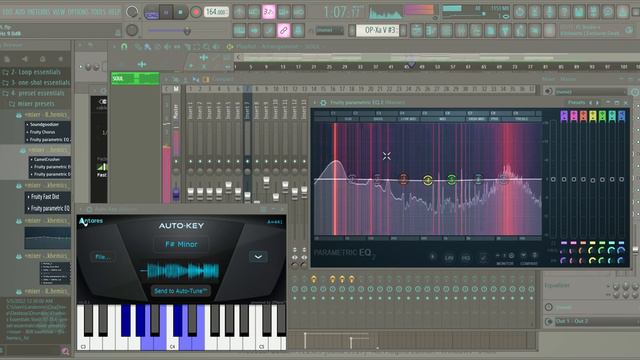The height and width of the screenshot is (360, 640).
Task: Open the VIEW menu
Action: click(x=59, y=12)
